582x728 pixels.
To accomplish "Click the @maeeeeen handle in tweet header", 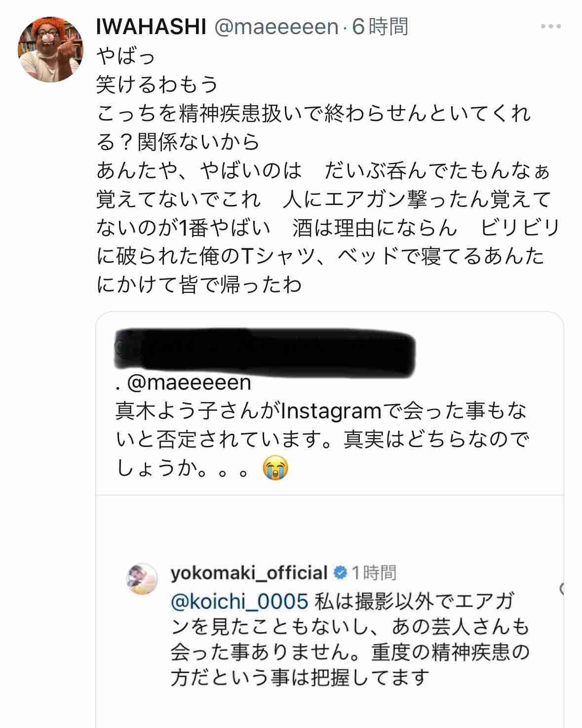I will click(276, 27).
